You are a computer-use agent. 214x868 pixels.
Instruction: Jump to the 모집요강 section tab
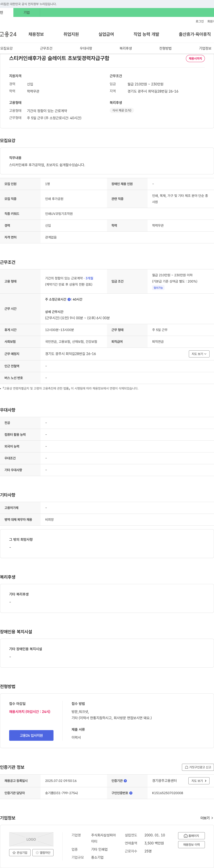point(6,48)
